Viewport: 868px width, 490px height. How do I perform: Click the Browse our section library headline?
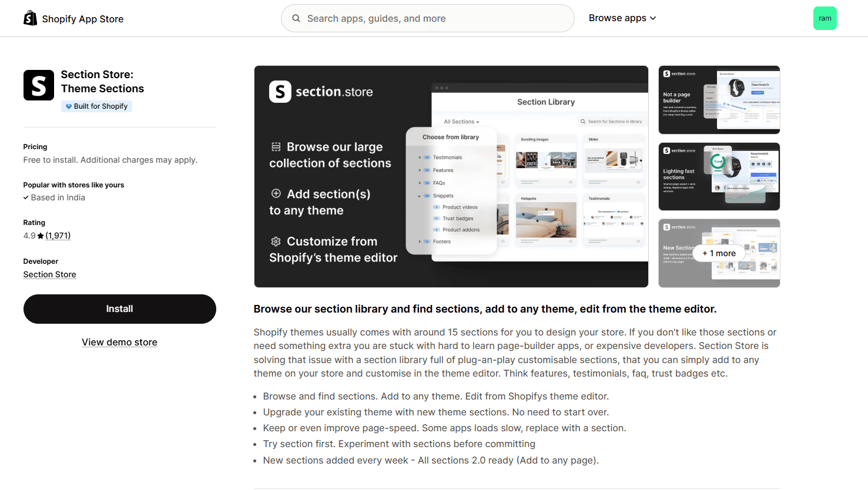[485, 309]
